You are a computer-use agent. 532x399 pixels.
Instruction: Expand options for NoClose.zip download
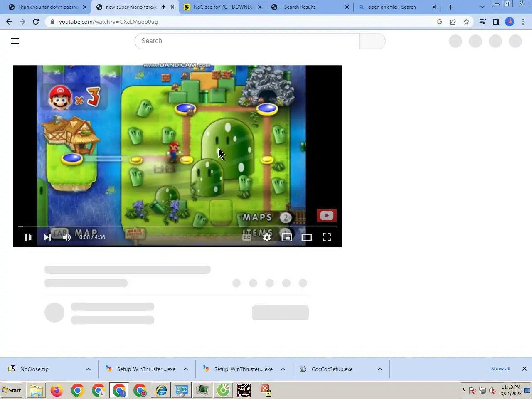coord(89,369)
